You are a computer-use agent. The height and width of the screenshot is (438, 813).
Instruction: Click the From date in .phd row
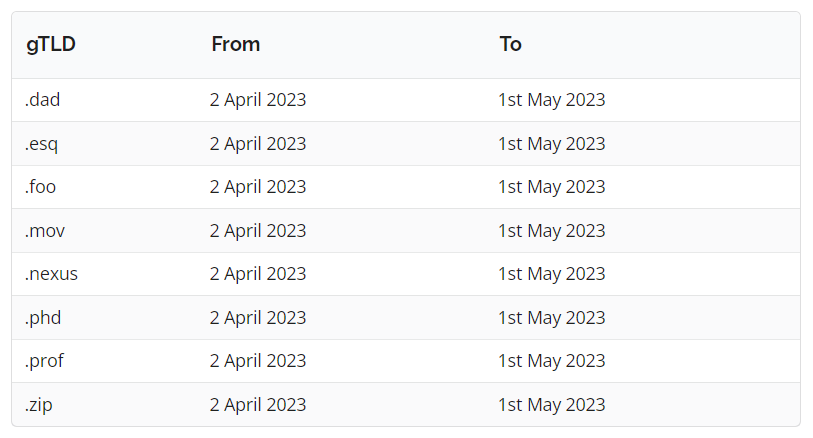click(x=258, y=318)
